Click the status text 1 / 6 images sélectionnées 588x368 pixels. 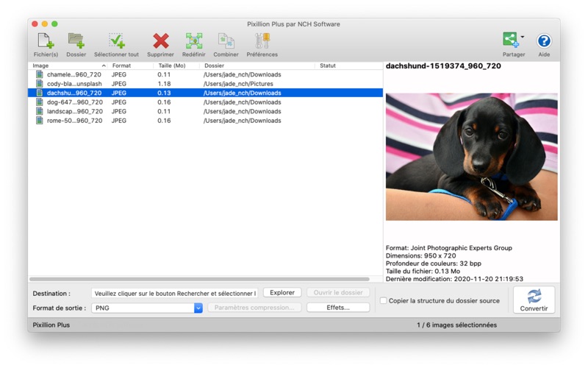pyautogui.click(x=456, y=325)
